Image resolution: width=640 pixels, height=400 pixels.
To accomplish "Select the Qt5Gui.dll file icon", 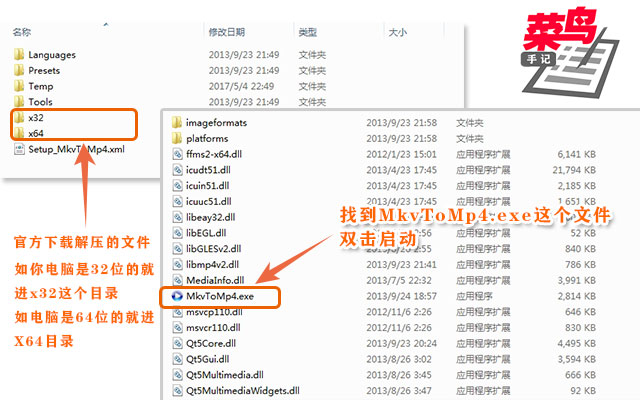I will [x=177, y=359].
